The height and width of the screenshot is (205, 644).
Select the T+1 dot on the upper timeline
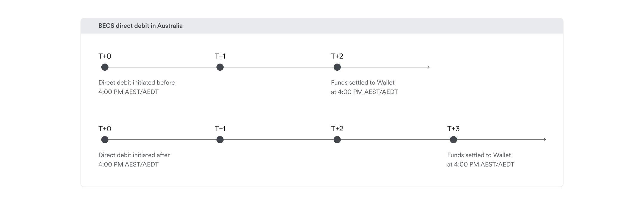220,67
